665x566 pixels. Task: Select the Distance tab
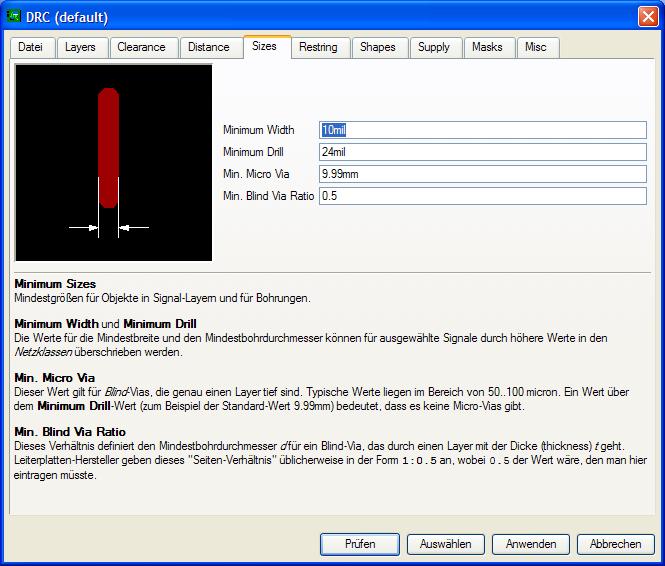(208, 47)
